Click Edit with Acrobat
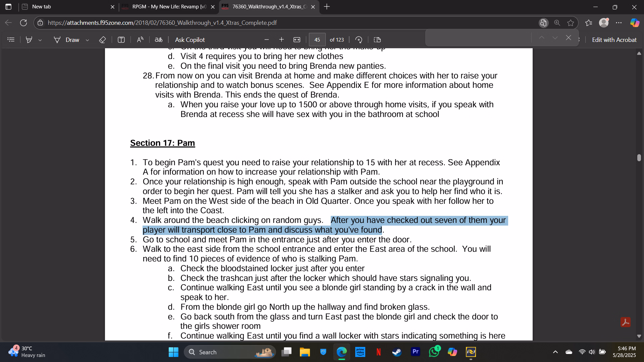644x362 pixels. [614, 40]
